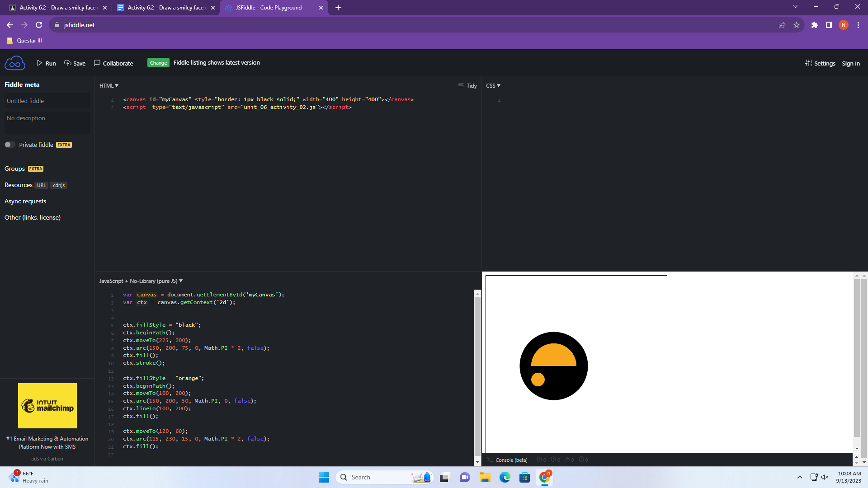Toggle the Private fiddle switch
This screenshot has width=868, height=488.
9,145
